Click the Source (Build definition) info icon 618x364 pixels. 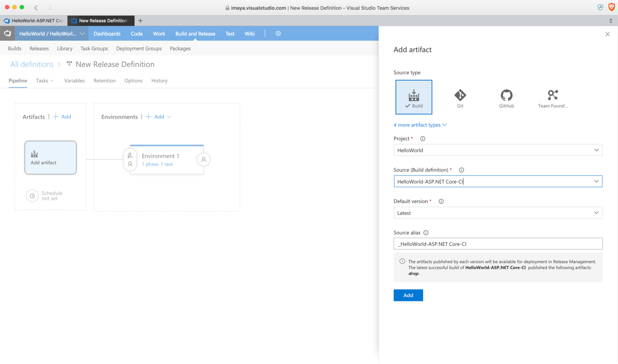click(461, 170)
